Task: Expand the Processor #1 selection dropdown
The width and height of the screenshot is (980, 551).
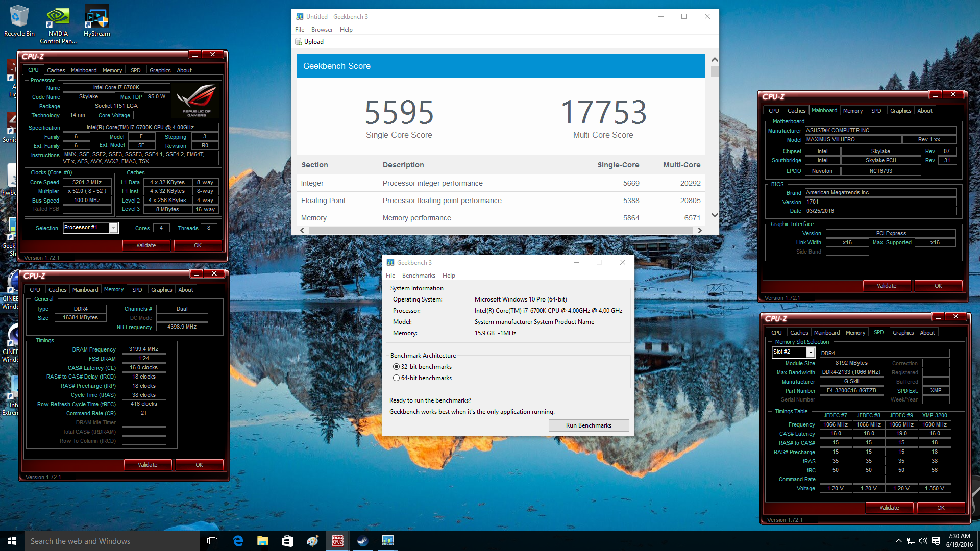Action: [x=113, y=228]
